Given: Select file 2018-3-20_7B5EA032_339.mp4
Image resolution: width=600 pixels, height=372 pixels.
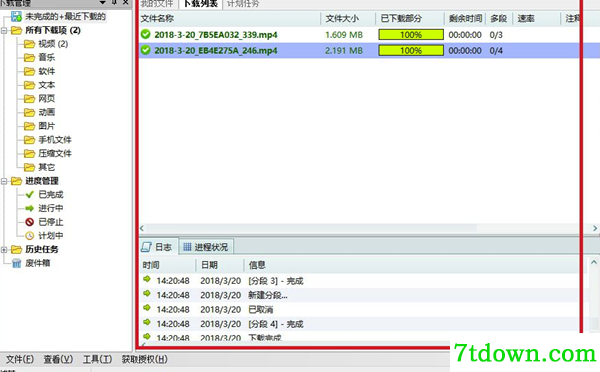Looking at the screenshot, I should pos(216,35).
